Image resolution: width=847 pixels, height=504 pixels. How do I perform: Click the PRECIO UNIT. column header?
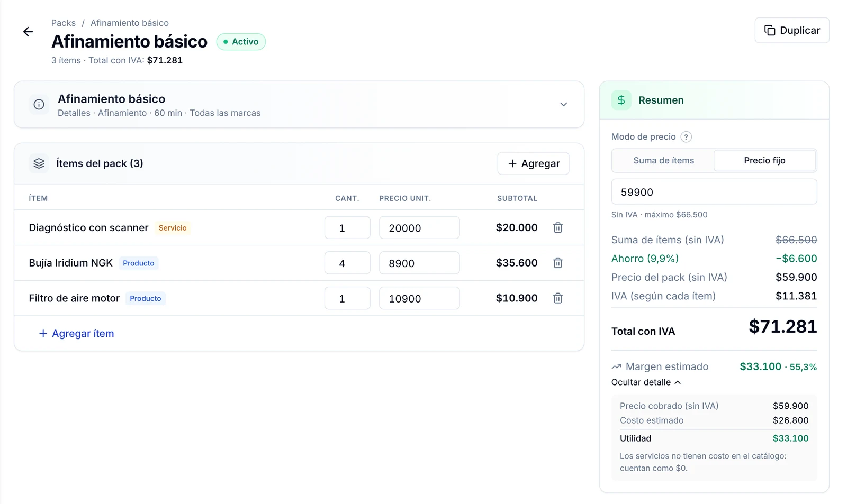click(405, 198)
